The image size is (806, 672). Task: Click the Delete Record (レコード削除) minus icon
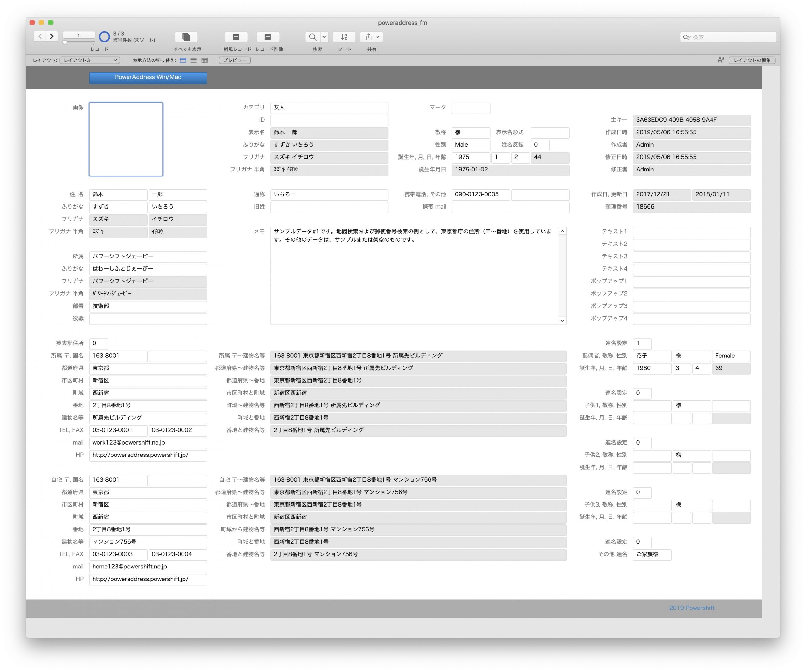point(268,37)
